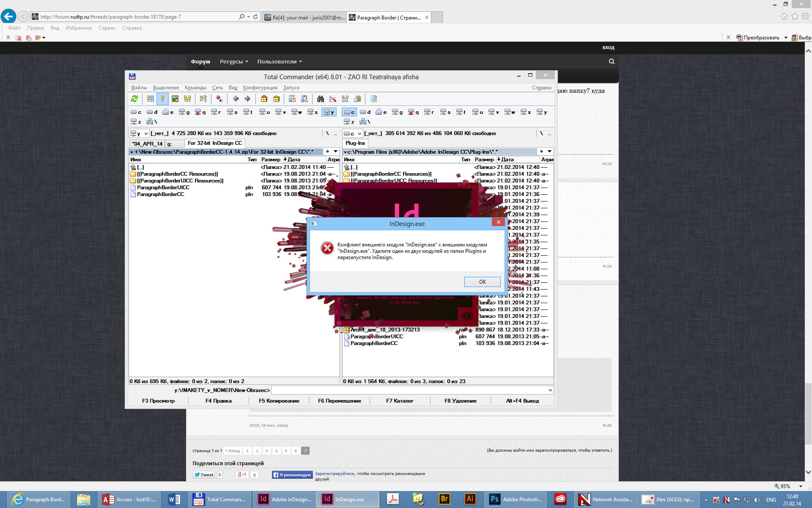The width and height of the screenshot is (812, 508).
Task: Select network drive g in right drive bar
Action: tap(397, 112)
